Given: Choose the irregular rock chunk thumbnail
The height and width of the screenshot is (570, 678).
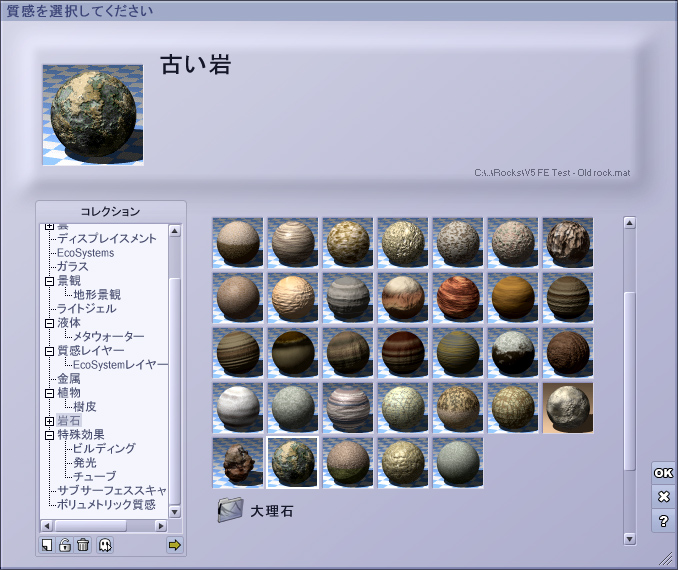Looking at the screenshot, I should (x=238, y=462).
